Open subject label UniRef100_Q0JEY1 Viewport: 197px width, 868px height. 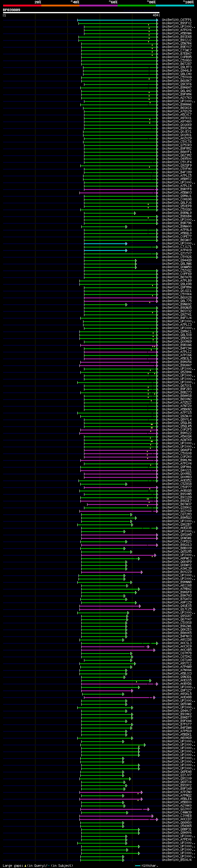point(177,131)
